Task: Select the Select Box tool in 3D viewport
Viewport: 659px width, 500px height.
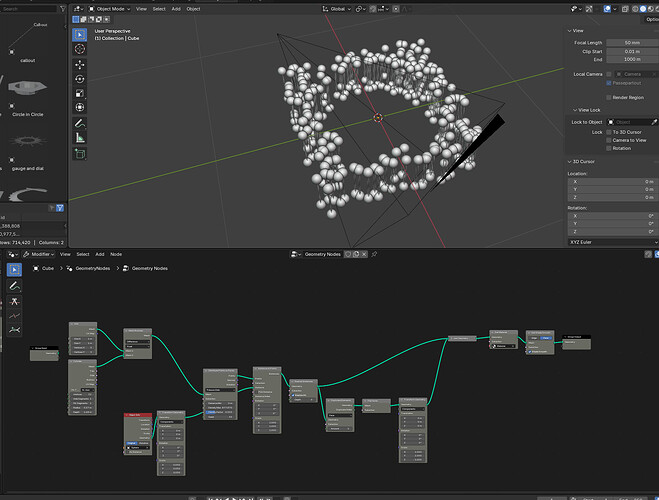Action: pyautogui.click(x=79, y=35)
